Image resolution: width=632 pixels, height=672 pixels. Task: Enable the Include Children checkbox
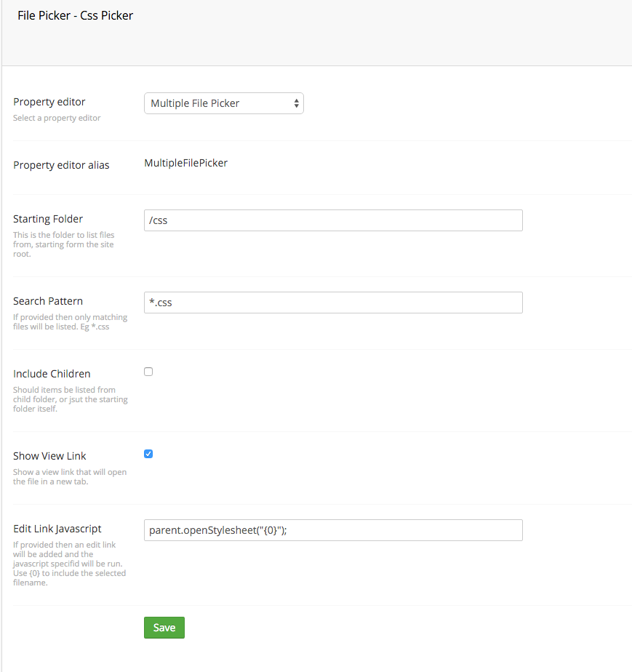pos(148,372)
